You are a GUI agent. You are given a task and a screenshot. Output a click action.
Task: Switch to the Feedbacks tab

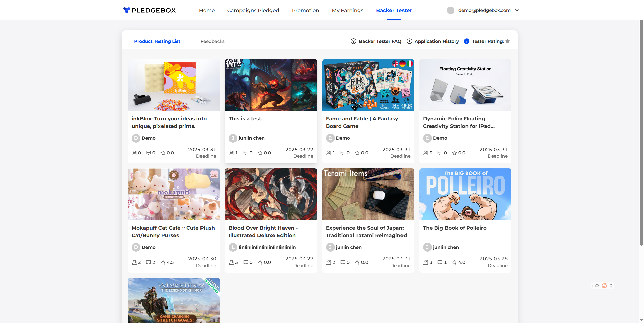point(212,41)
